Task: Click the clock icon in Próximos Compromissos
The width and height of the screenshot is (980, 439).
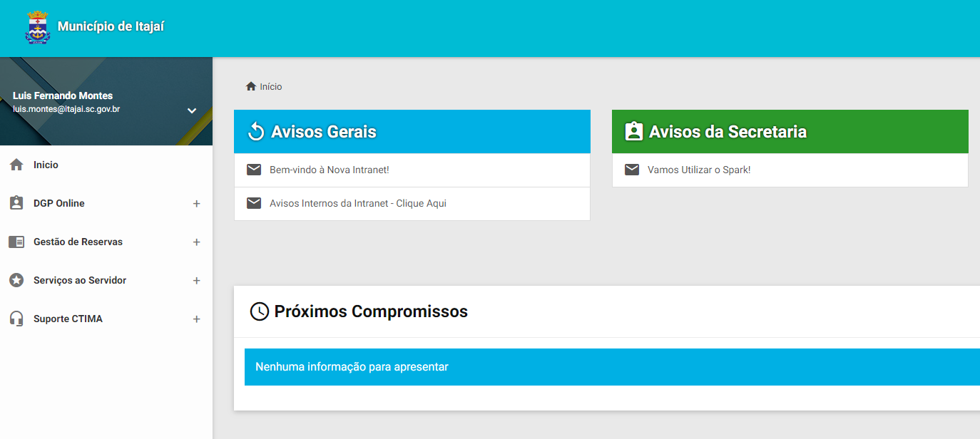Action: (259, 311)
